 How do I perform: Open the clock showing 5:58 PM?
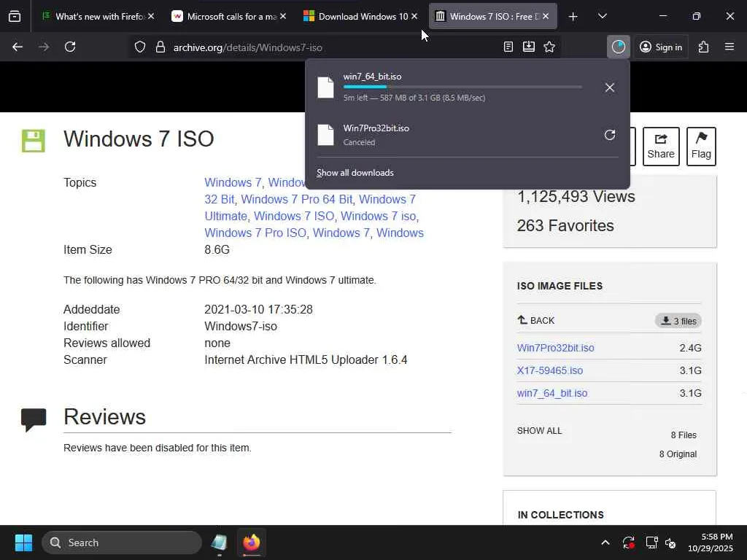click(x=711, y=542)
